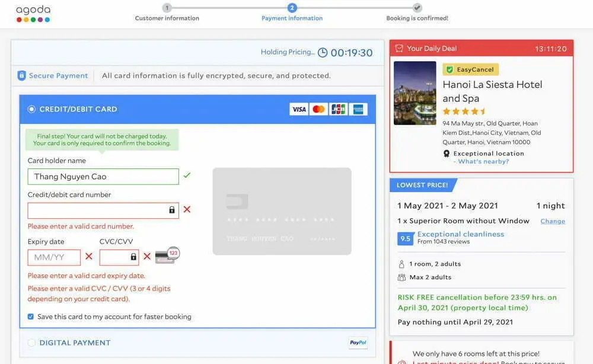Screen dimensions: 593x364
Task: Click the 00:19:30 holding pricing timer
Action: 351,53
